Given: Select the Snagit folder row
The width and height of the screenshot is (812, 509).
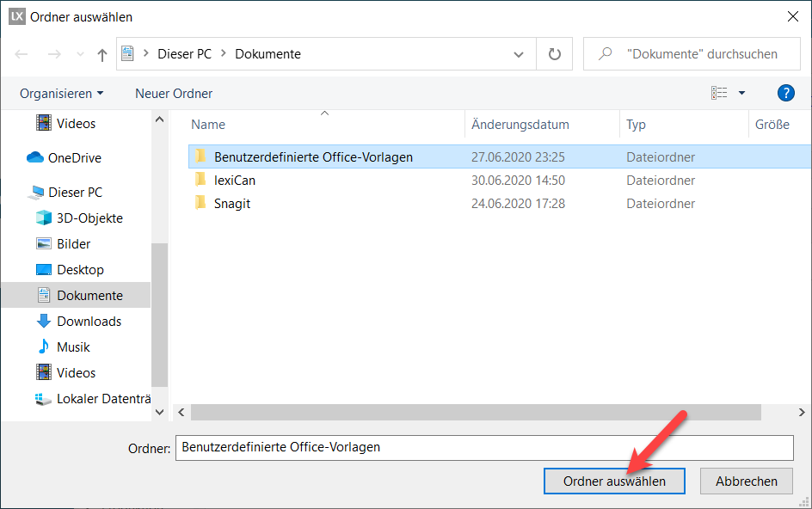Looking at the screenshot, I should (x=232, y=204).
